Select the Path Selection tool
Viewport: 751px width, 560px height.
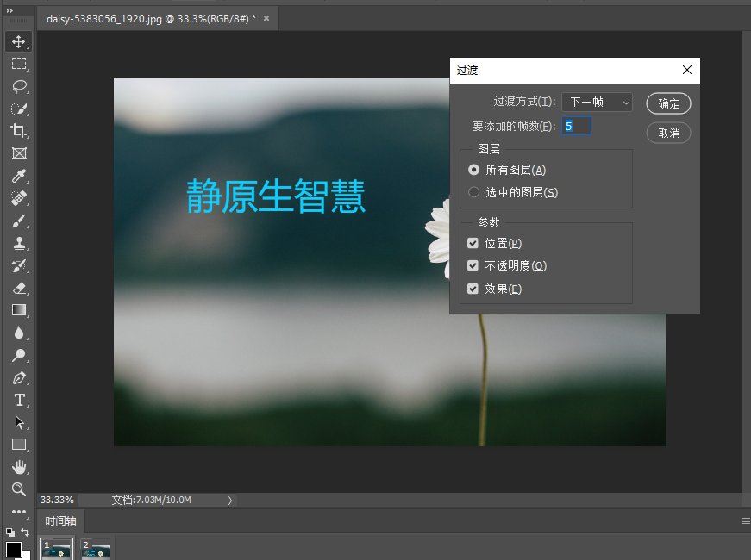[19, 422]
